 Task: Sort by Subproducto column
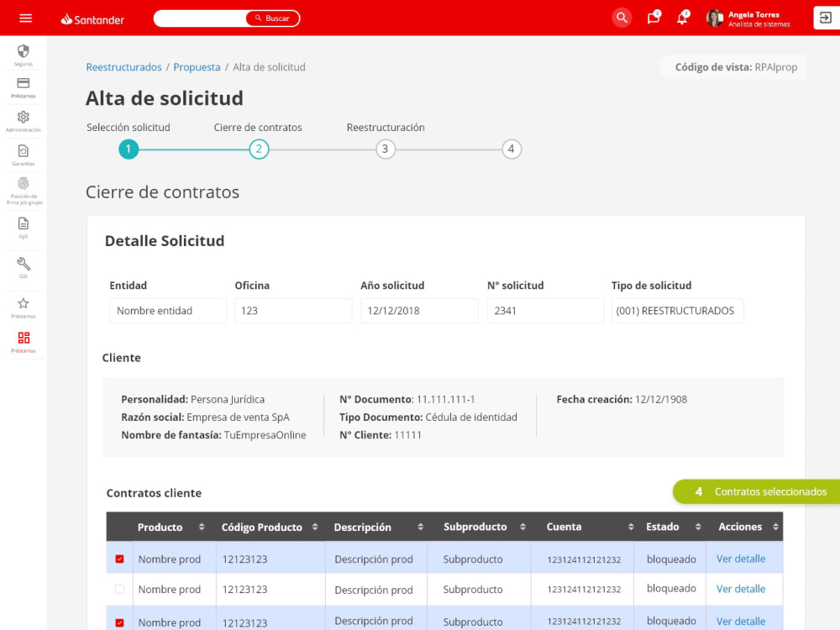coord(522,528)
